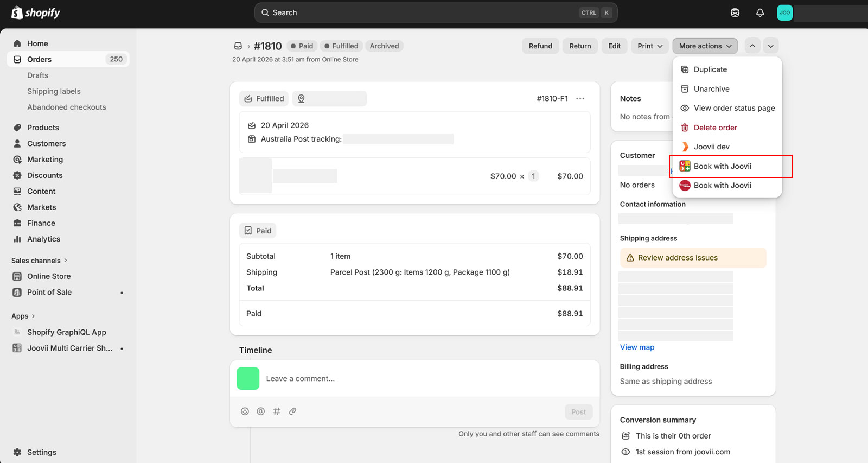Open Settings at the sidebar bottom

68,452
